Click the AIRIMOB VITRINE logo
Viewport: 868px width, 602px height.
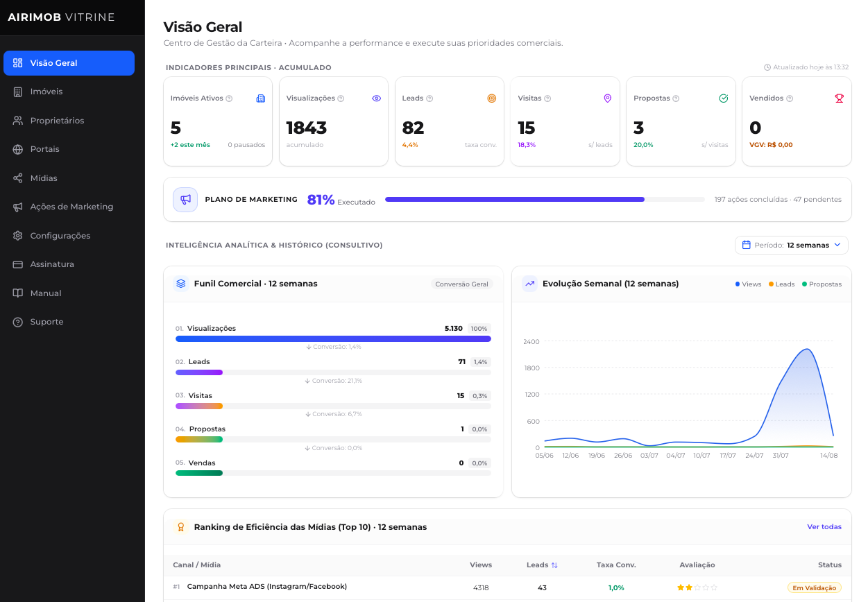pyautogui.click(x=61, y=17)
